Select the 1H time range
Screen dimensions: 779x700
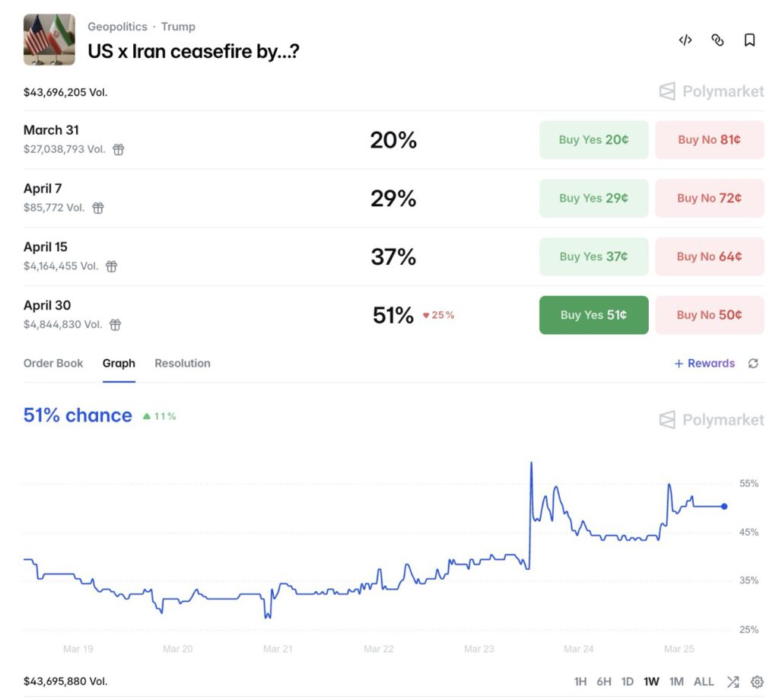pos(580,682)
